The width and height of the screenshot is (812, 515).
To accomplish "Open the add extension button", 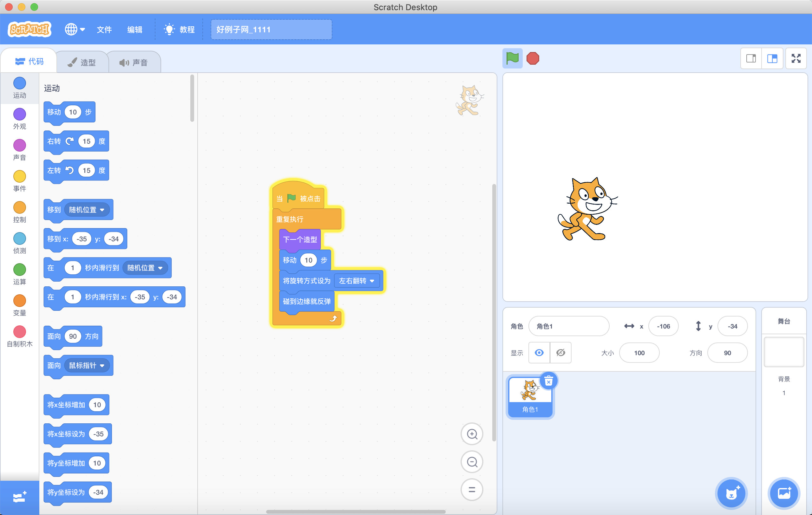I will coord(19,497).
